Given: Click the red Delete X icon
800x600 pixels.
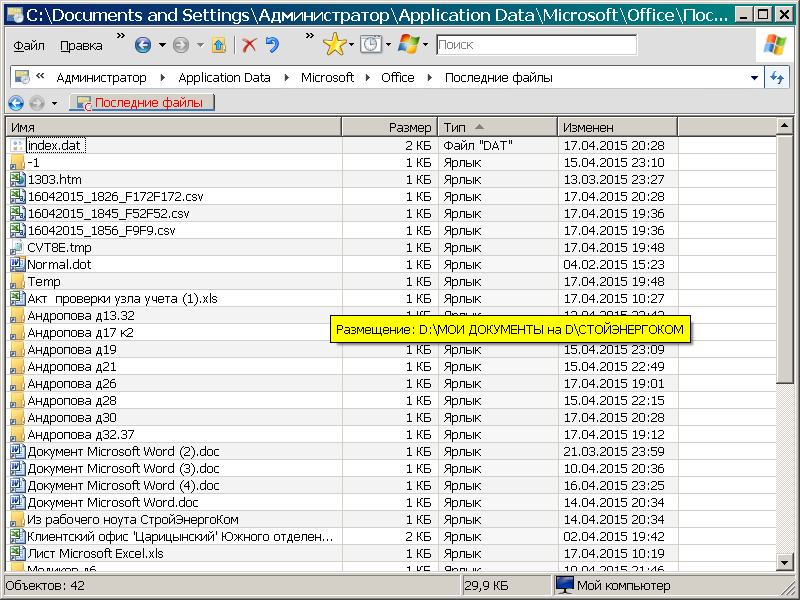Looking at the screenshot, I should (249, 45).
